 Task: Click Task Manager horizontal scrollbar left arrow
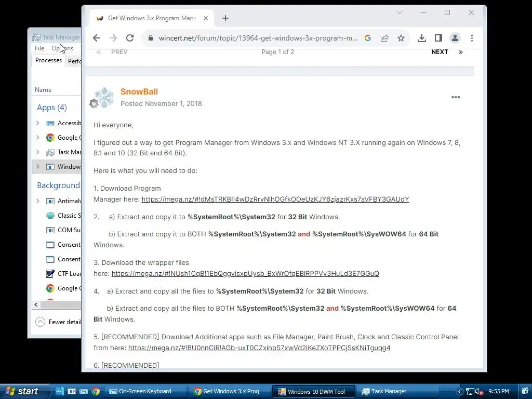36,304
